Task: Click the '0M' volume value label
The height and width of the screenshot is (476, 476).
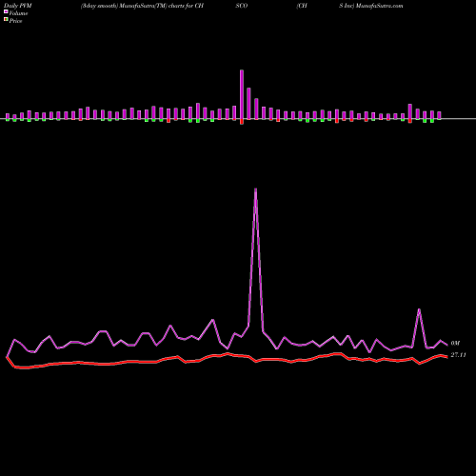Action: [455, 343]
